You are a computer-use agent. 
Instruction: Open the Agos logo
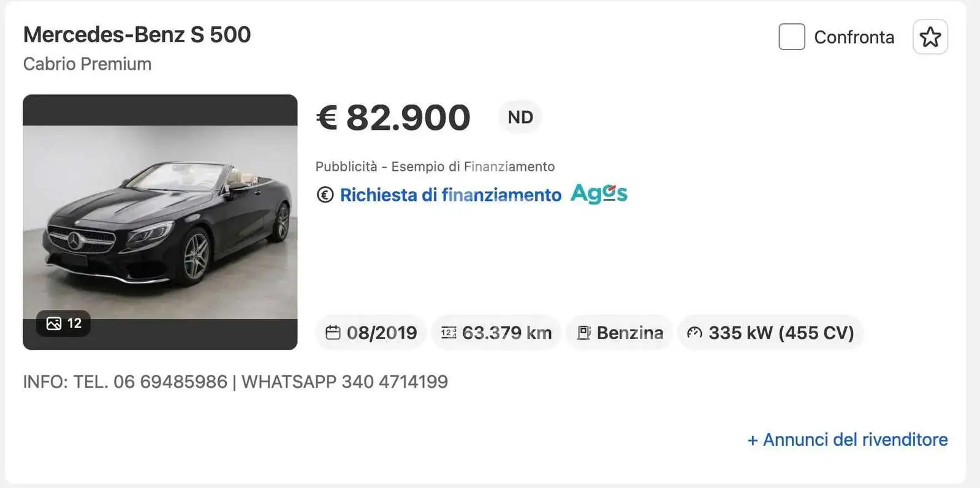599,193
